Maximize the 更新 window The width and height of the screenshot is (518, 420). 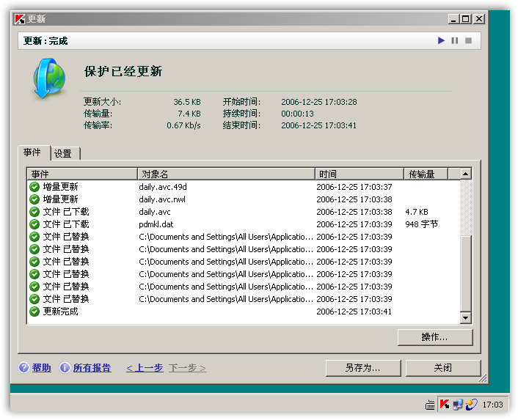pyautogui.click(x=466, y=19)
